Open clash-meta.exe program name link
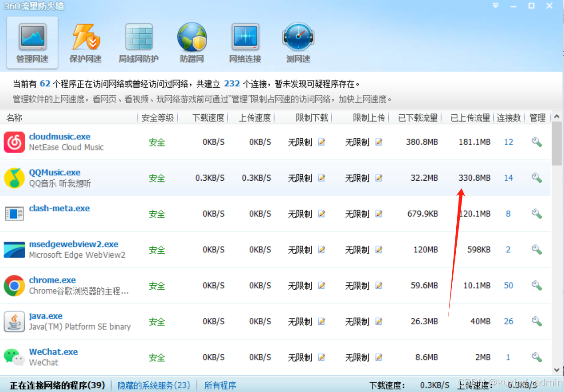564x392 pixels. 59,209
